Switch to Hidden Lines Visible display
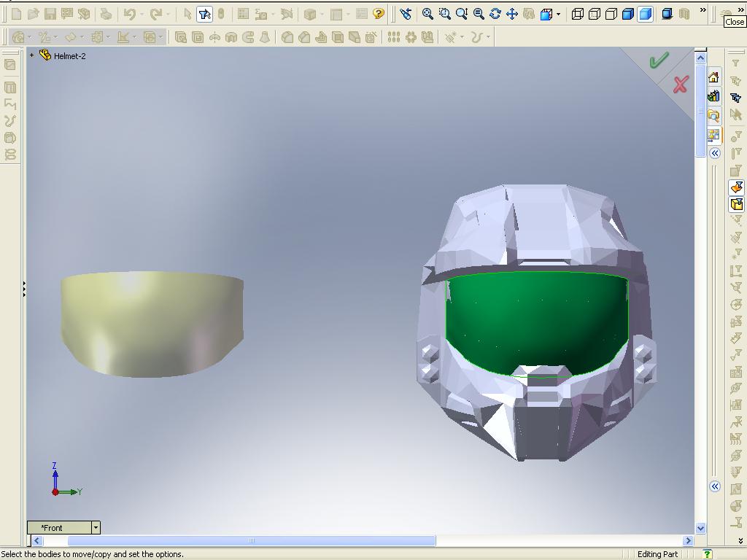The width and height of the screenshot is (747, 560). point(594,15)
